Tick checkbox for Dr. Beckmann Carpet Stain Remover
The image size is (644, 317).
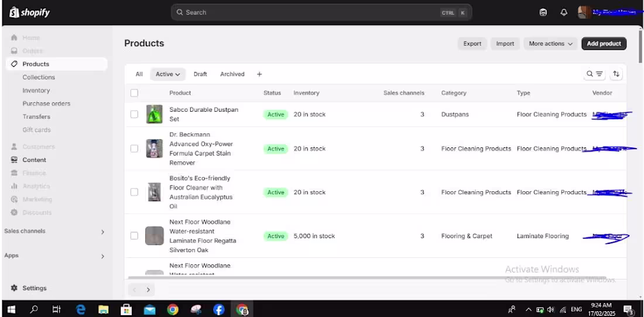pyautogui.click(x=134, y=149)
